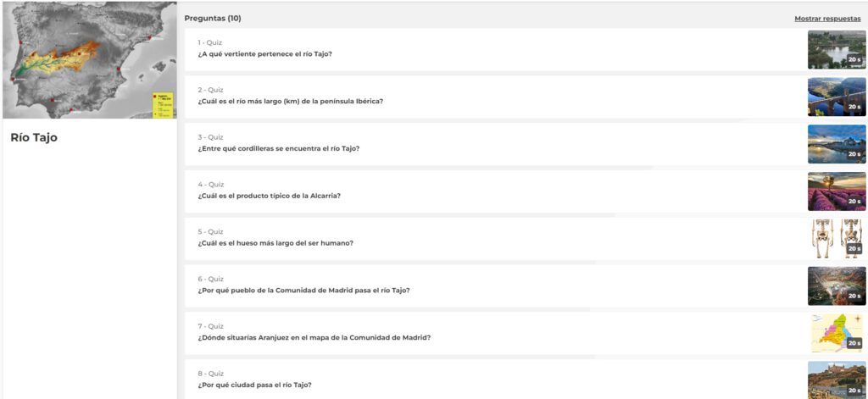Open question "¿Por qué ciudad pasa el río Tajo?"
Screen dimensions: 868x399
[254, 385]
